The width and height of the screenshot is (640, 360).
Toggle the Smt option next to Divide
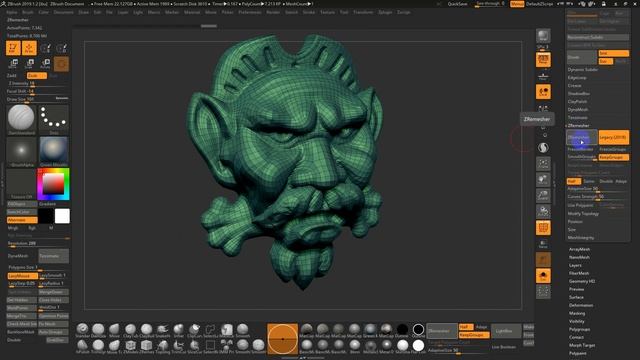pyautogui.click(x=614, y=53)
